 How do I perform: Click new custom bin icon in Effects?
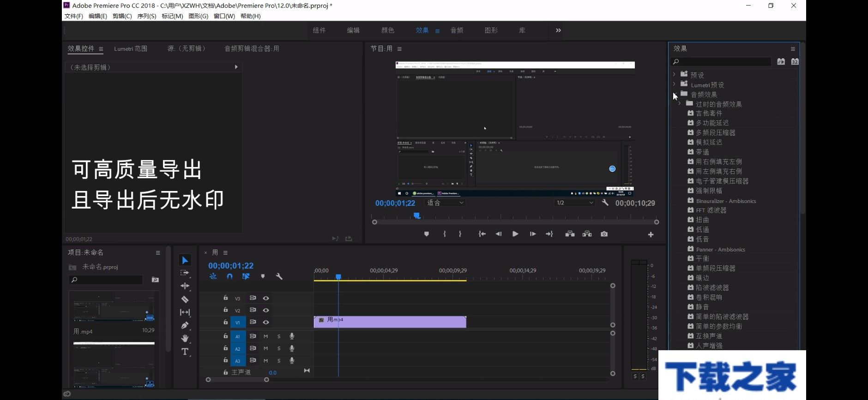click(x=781, y=61)
